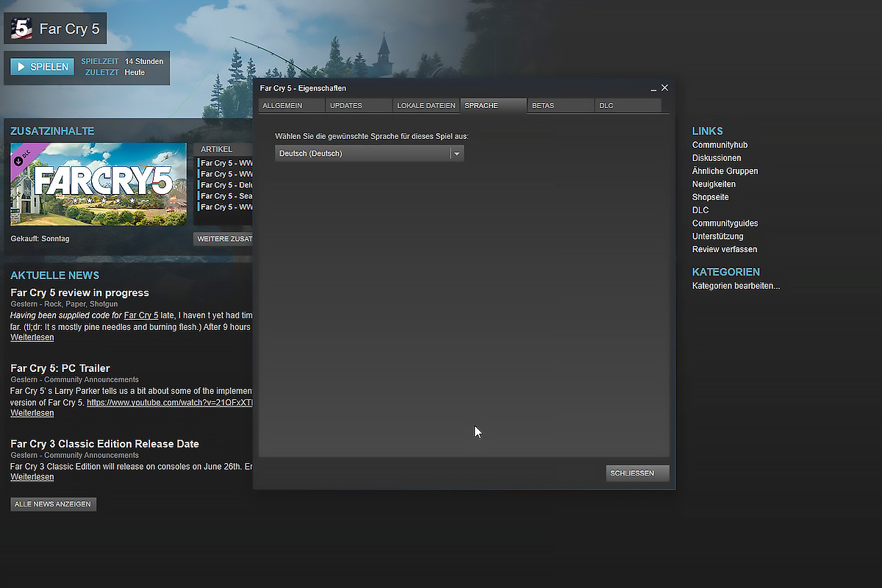This screenshot has width=882, height=588.
Task: Open the Far Cry 5 DLC thumbnail image
Action: pos(98,184)
